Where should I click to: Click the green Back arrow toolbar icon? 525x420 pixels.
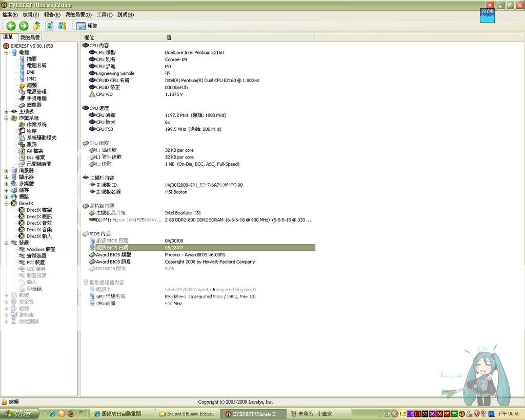11,26
